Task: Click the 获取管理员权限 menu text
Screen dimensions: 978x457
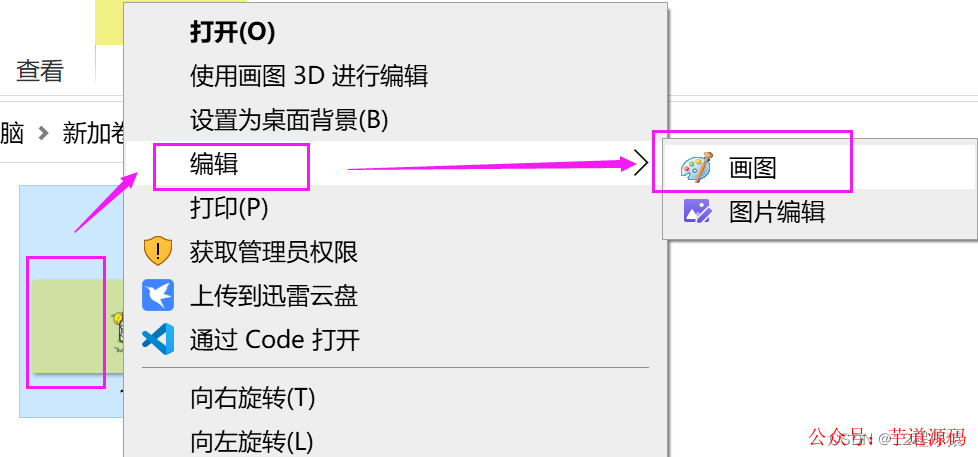Action: 274,252
